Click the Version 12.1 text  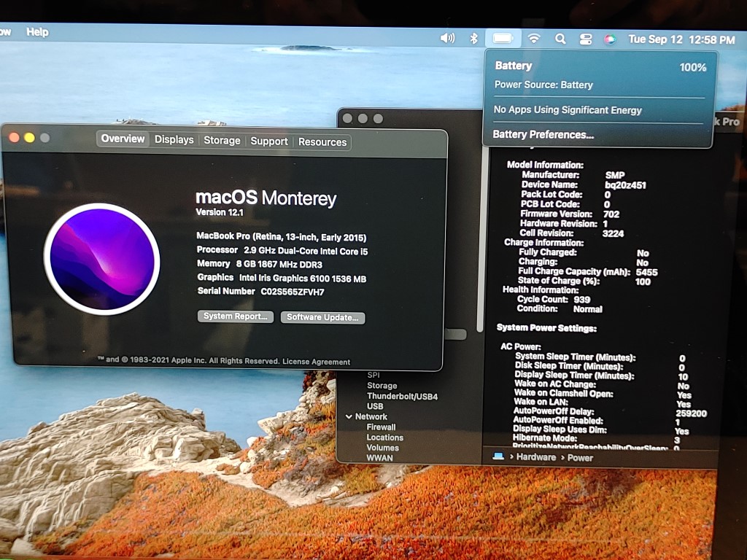point(220,212)
